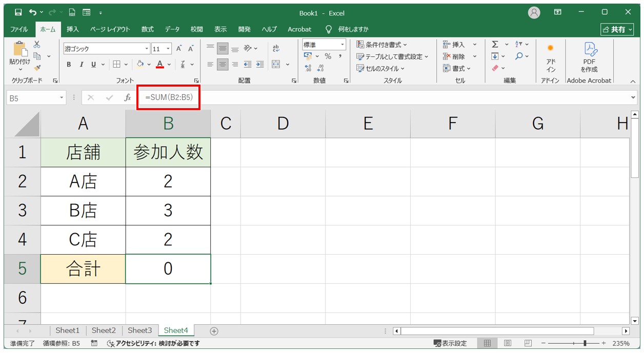
Task: Click the Format Painter brush icon
Action: pyautogui.click(x=37, y=68)
